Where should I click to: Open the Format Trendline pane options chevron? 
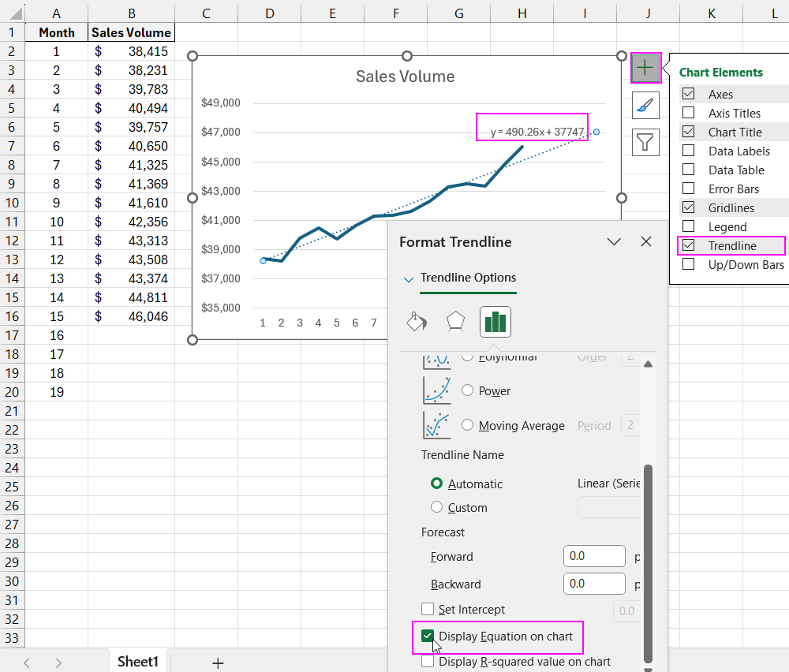click(613, 242)
